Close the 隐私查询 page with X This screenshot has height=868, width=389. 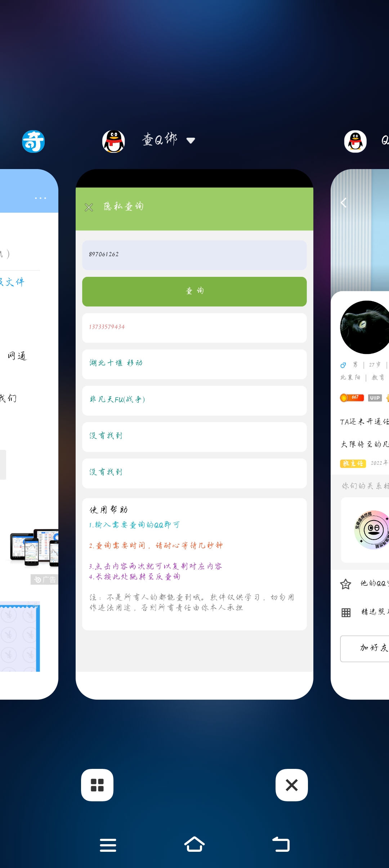89,207
